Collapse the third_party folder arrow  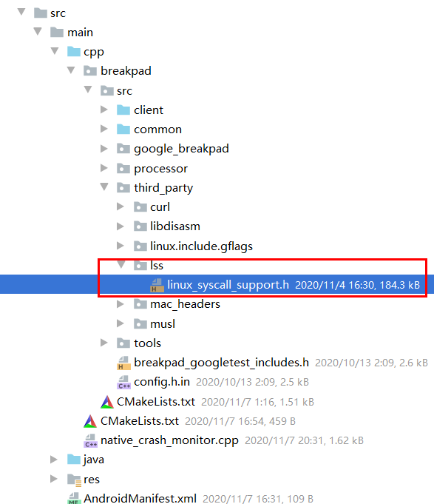(x=104, y=187)
